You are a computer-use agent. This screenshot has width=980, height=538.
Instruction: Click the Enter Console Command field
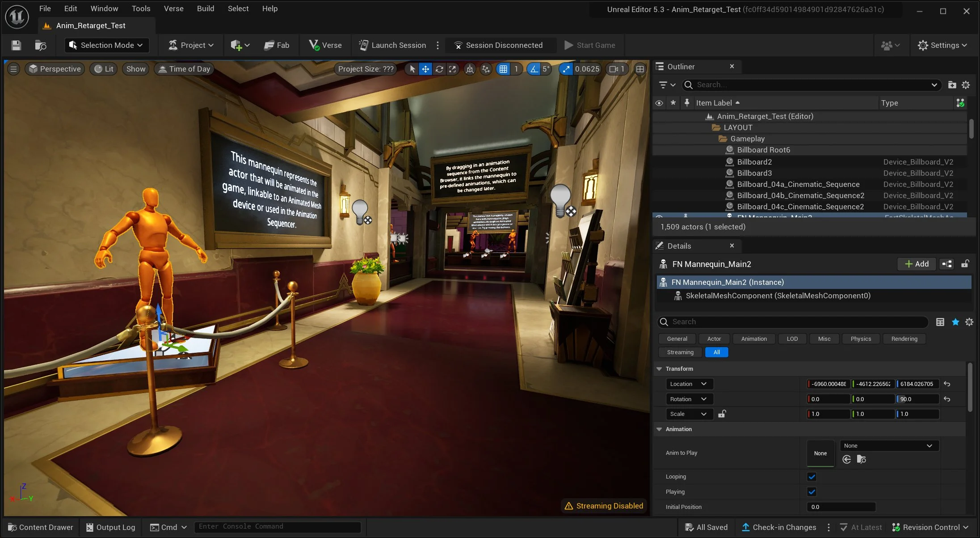tap(277, 527)
